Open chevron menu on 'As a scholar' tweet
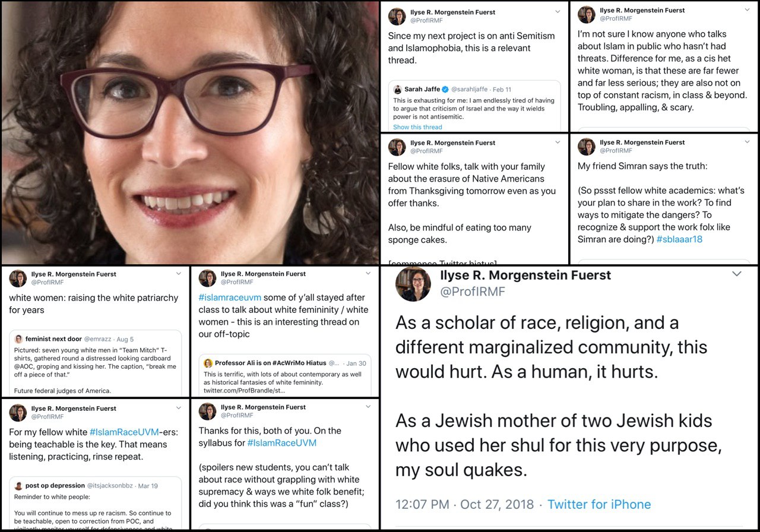This screenshot has width=760, height=532. (736, 274)
